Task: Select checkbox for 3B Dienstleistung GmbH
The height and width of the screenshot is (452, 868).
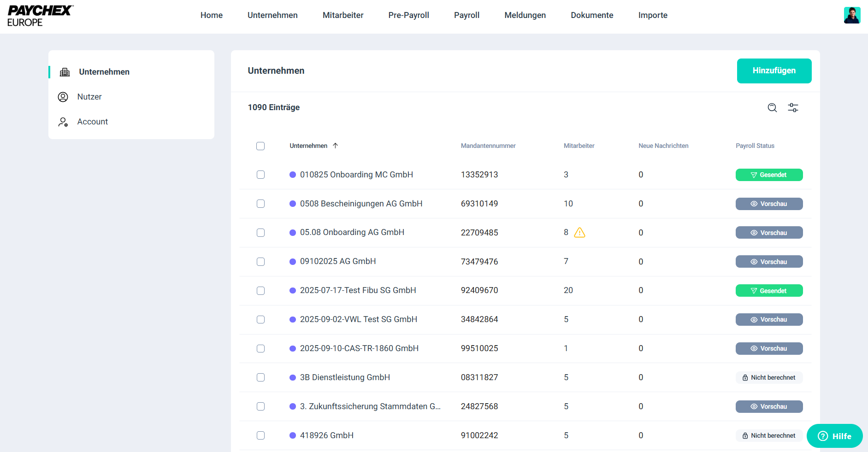Action: pyautogui.click(x=260, y=377)
